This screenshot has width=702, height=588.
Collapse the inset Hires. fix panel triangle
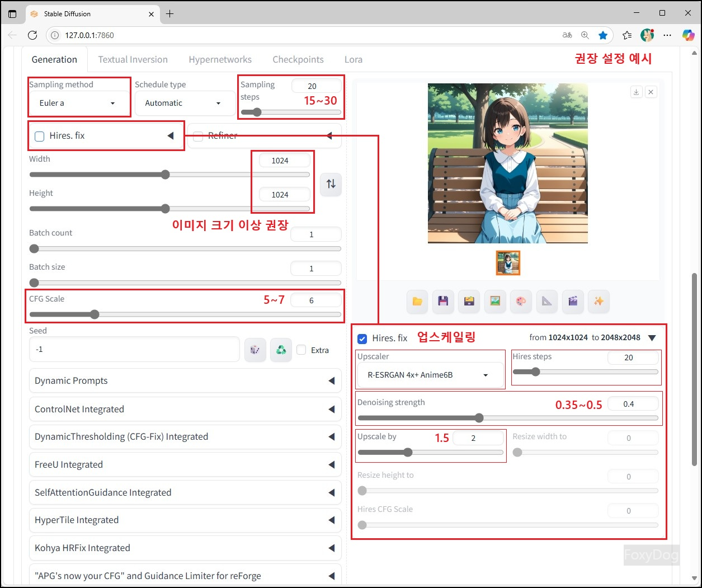pyautogui.click(x=652, y=338)
